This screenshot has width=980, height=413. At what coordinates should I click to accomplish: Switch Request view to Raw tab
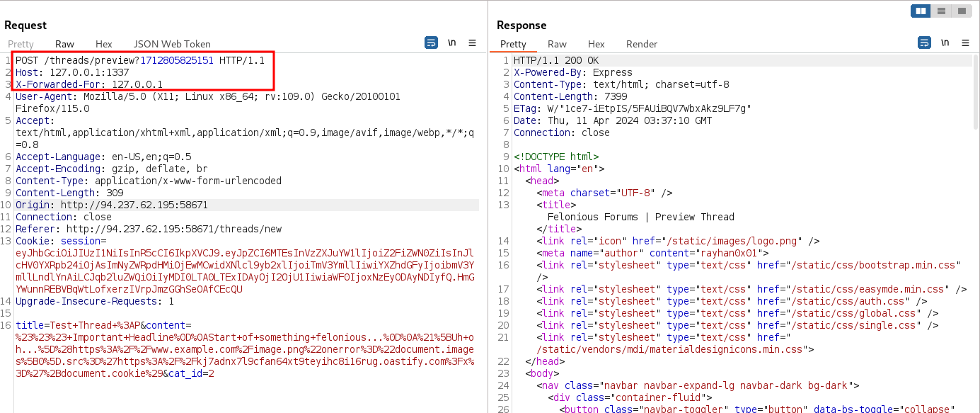pyautogui.click(x=64, y=44)
